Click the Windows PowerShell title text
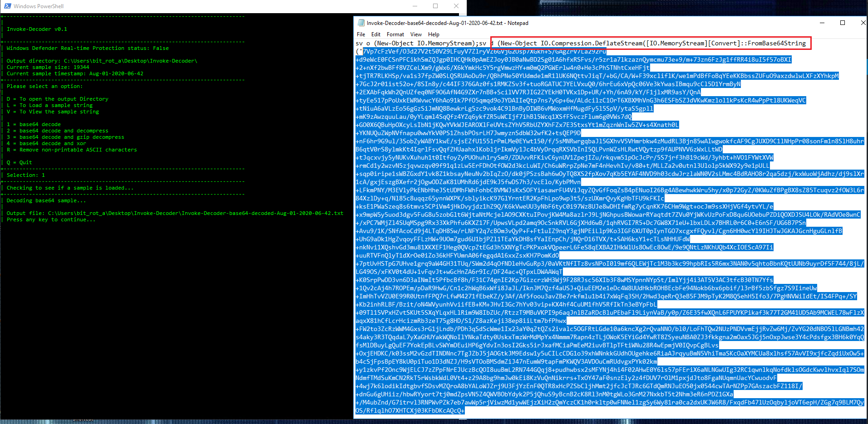868x424 pixels. (39, 6)
